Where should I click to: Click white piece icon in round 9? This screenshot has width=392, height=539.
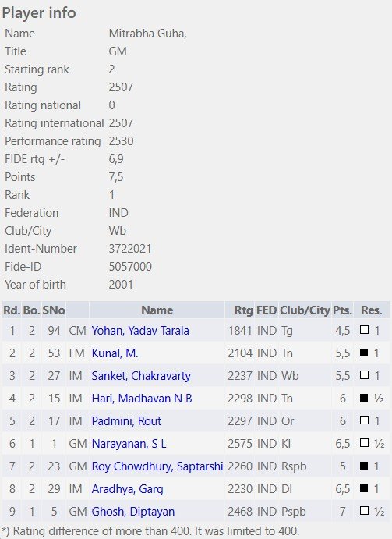[364, 511]
